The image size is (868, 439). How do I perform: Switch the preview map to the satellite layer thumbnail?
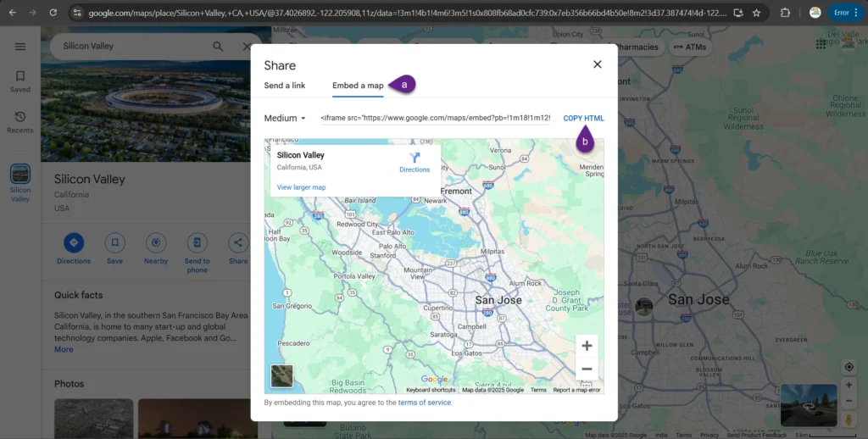[281, 376]
